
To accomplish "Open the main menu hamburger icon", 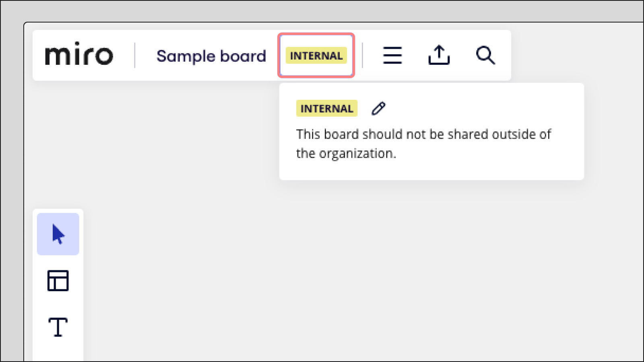I will click(392, 55).
